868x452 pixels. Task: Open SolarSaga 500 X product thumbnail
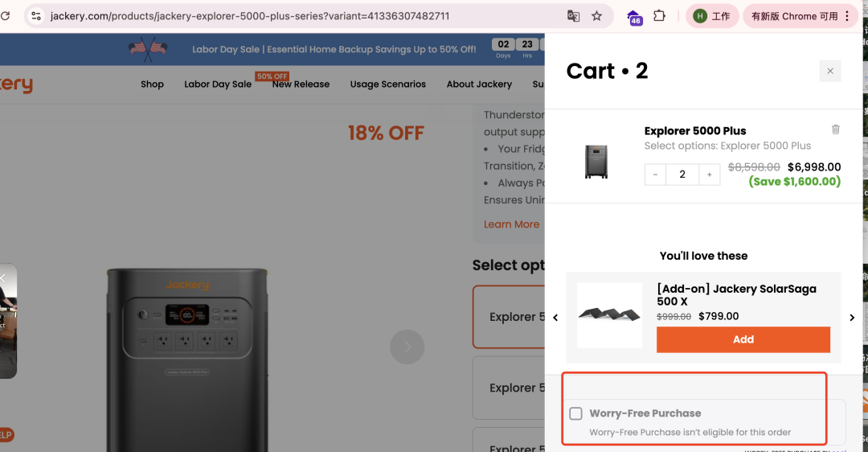609,315
